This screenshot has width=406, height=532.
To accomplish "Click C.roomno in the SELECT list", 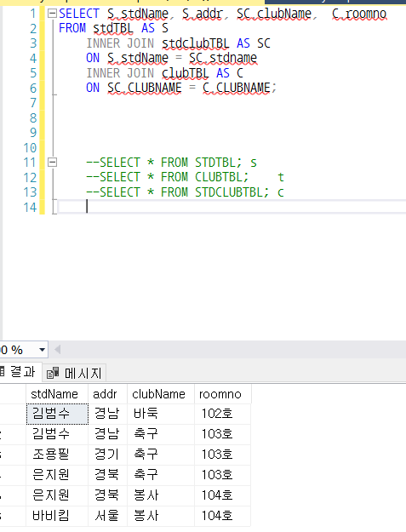I will point(359,14).
